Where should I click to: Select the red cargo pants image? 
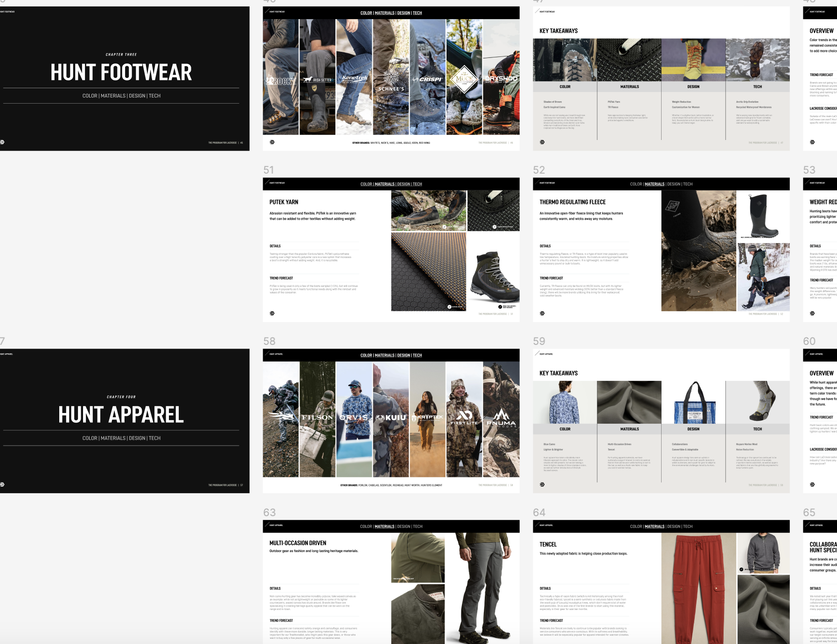click(698, 589)
